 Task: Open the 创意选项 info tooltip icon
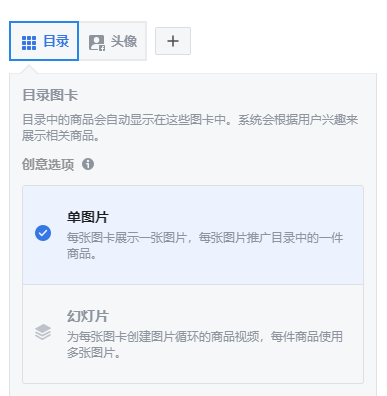[88, 164]
